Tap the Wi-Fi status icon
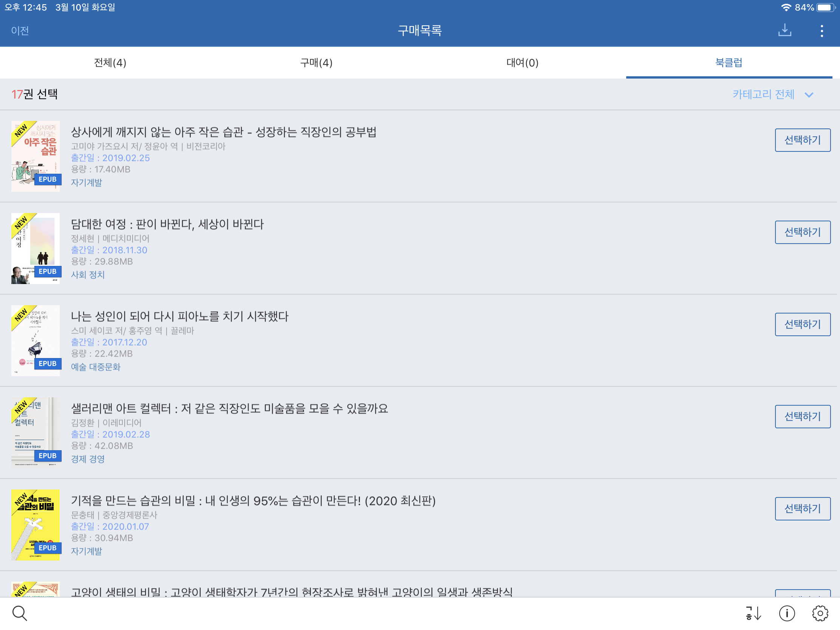 [786, 7]
